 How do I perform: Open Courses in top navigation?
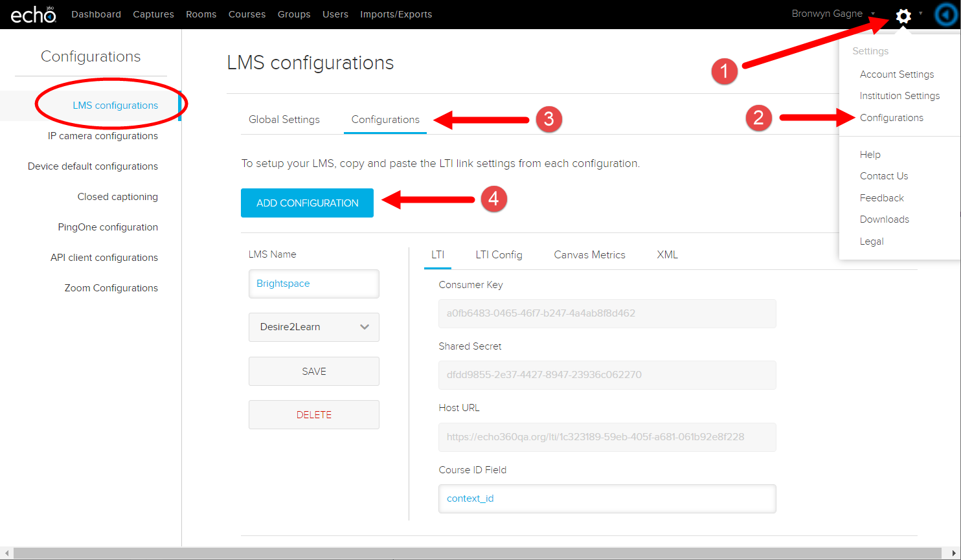(x=247, y=14)
